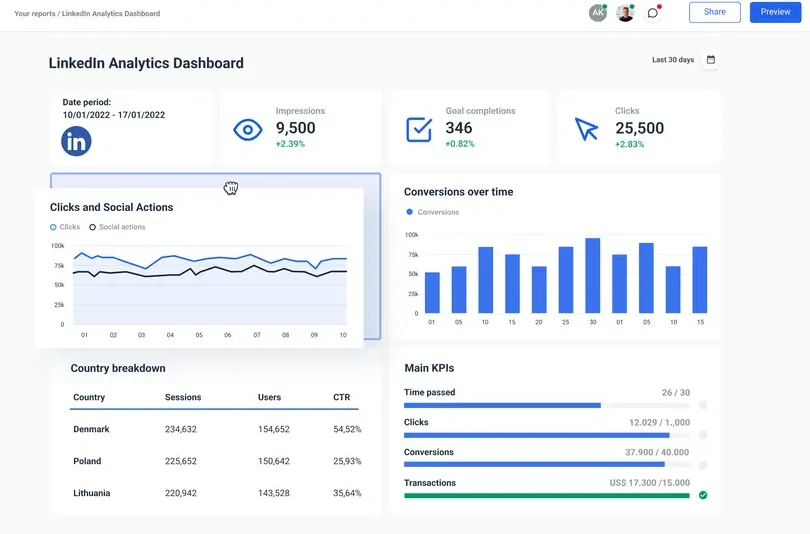
Task: Select the Lithuania row
Action: click(x=216, y=493)
